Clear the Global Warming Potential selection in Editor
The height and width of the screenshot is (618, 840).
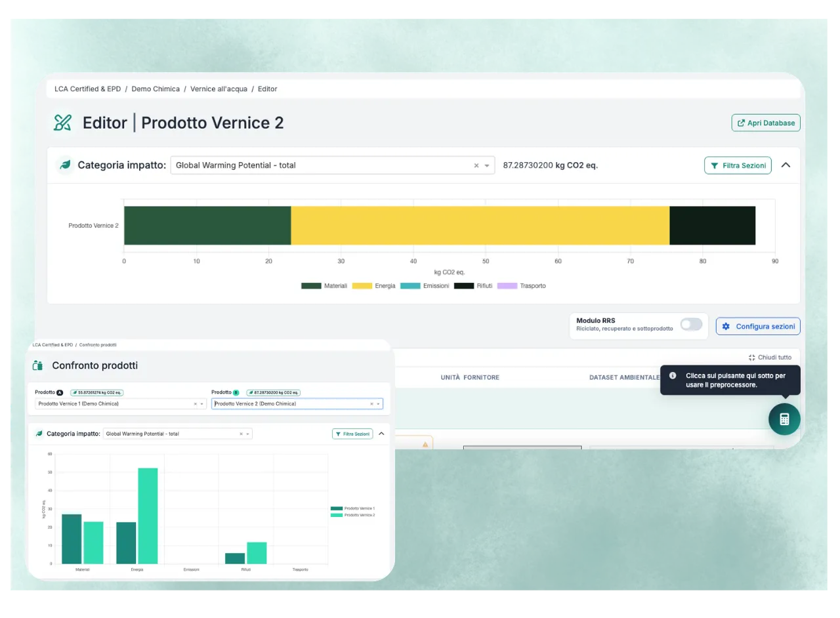coord(476,165)
